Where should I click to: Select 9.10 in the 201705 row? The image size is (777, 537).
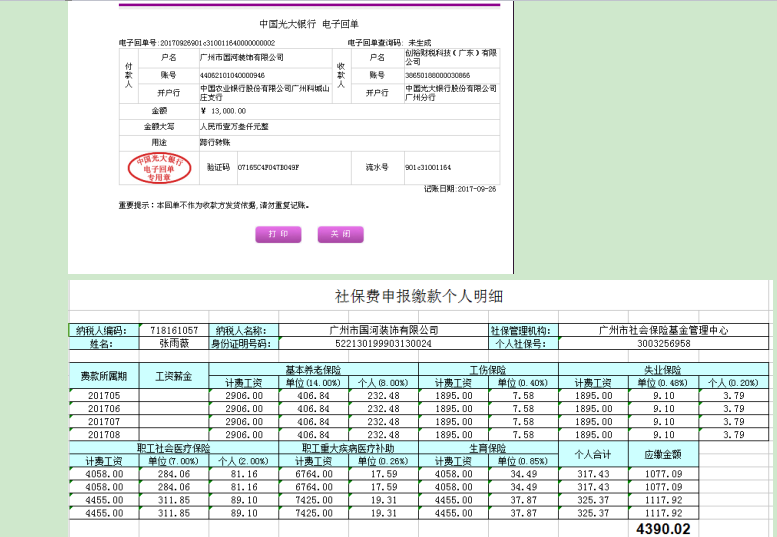pyautogui.click(x=664, y=395)
